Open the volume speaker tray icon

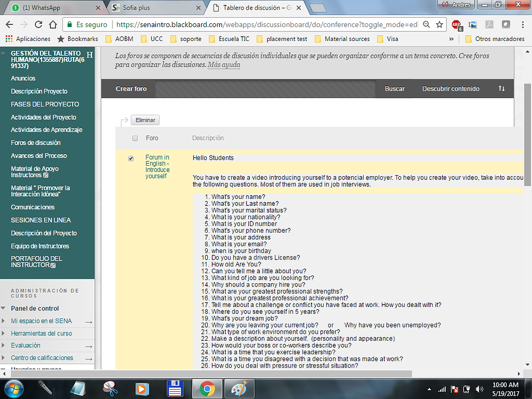click(x=479, y=389)
